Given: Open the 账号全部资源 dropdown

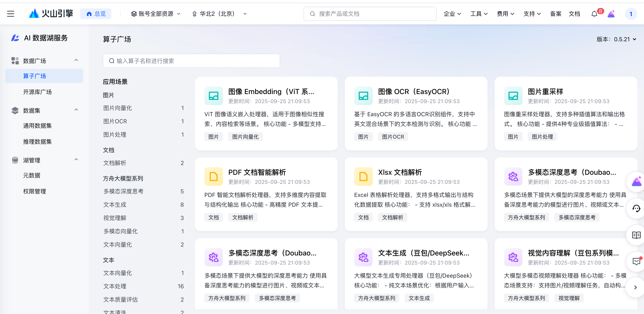Looking at the screenshot, I should [156, 14].
